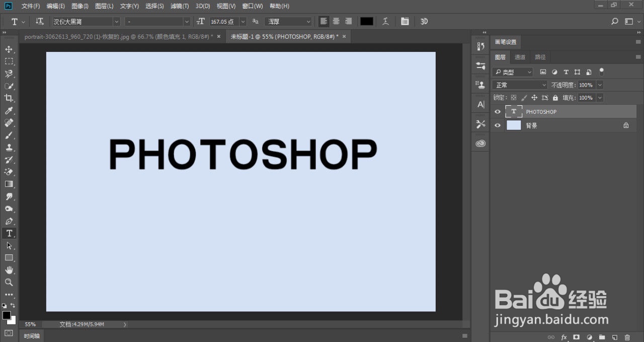Screen dimensions: 644x342
Task: Open the font size dropdown arrow
Action: pyautogui.click(x=244, y=22)
